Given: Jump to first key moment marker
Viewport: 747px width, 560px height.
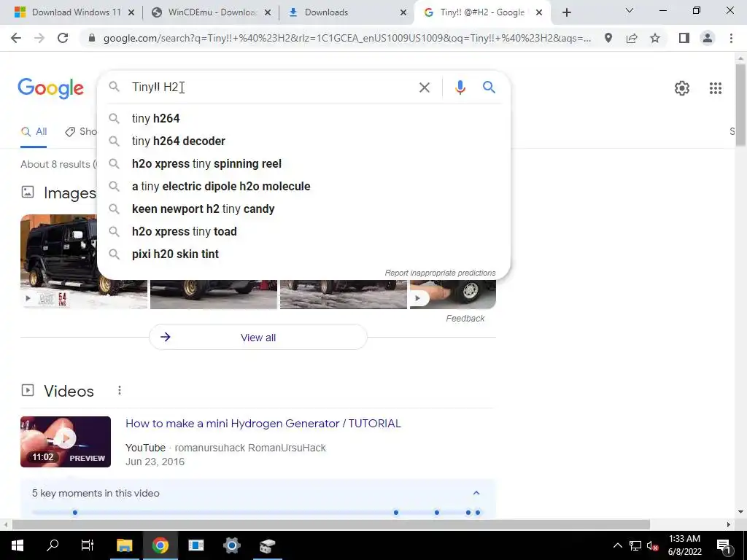Looking at the screenshot, I should 75,513.
